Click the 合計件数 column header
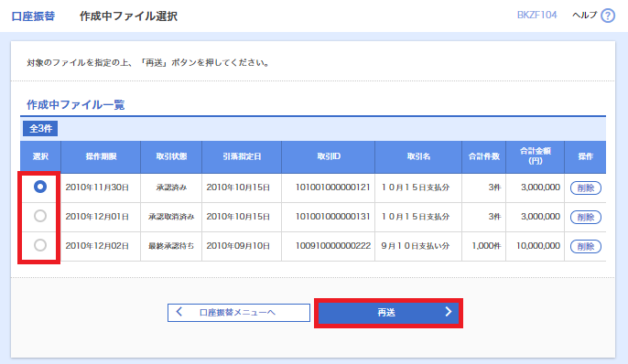Viewport: 628px width, 364px height. click(x=483, y=156)
